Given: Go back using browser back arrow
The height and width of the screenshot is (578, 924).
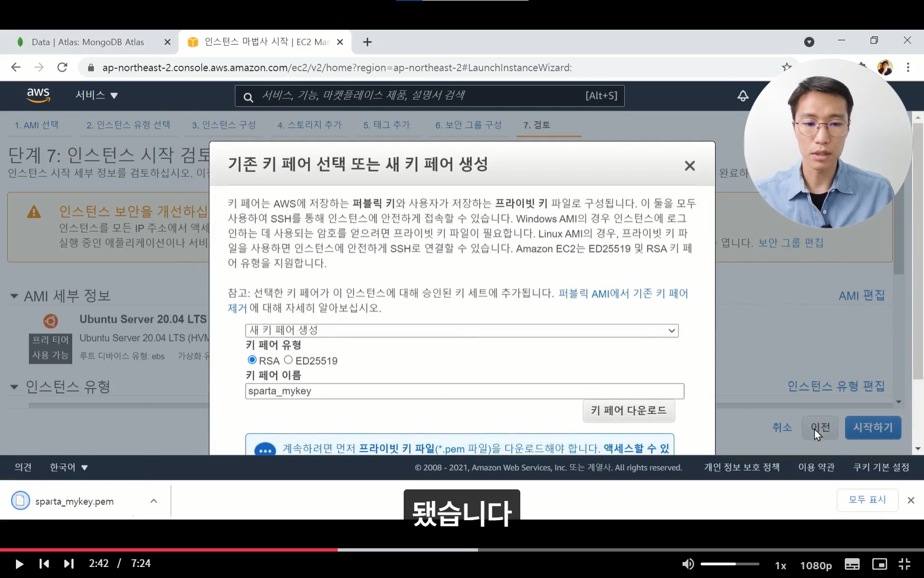Looking at the screenshot, I should 16,67.
